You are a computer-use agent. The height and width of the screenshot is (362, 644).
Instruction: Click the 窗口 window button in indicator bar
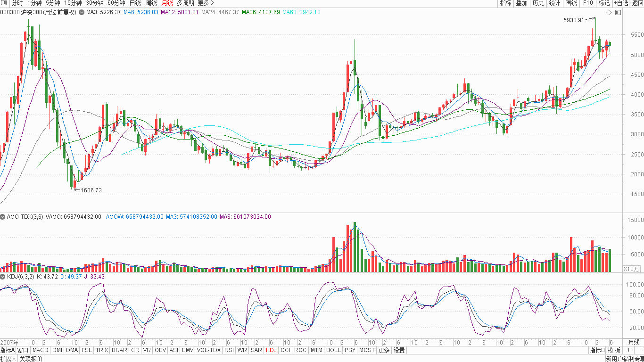pos(23,350)
